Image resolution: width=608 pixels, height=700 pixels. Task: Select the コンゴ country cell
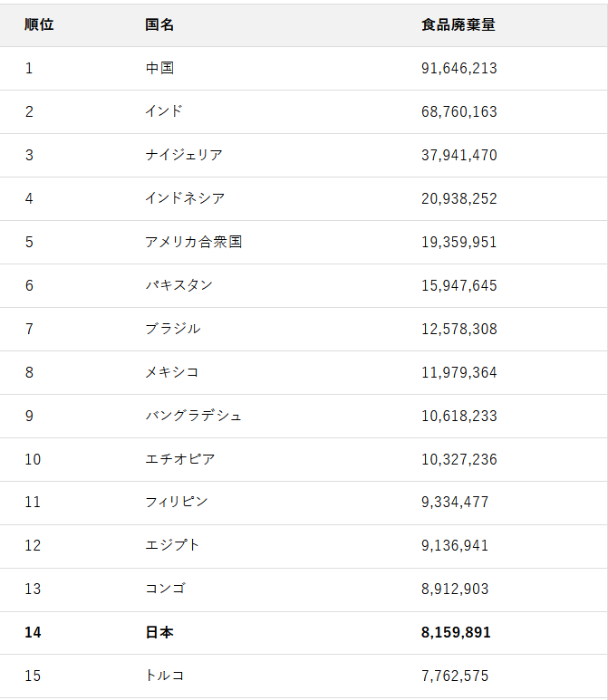(x=165, y=589)
